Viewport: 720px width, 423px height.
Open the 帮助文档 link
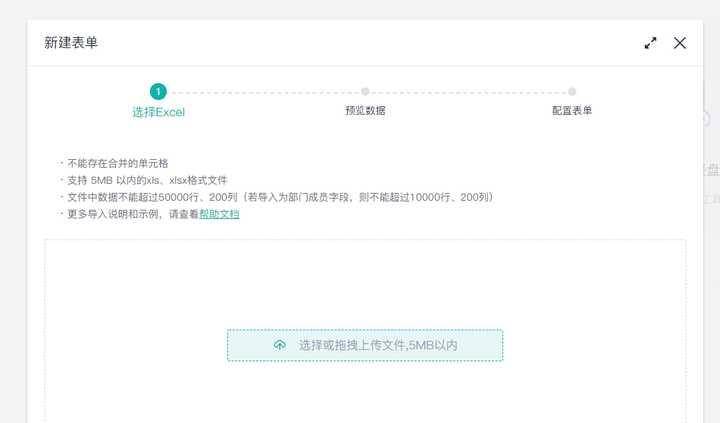click(219, 214)
